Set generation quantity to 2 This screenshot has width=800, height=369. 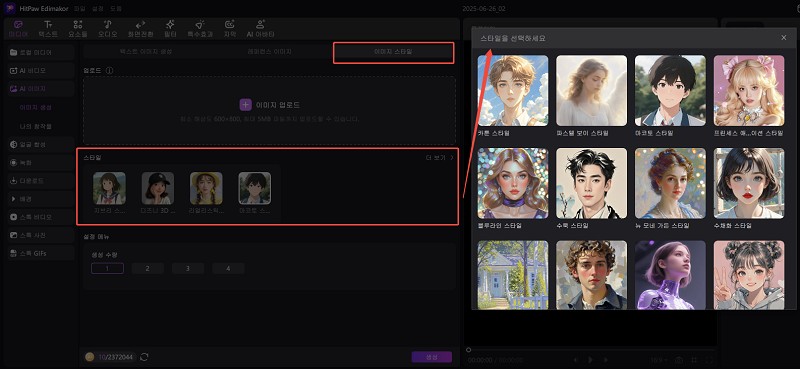click(x=147, y=268)
